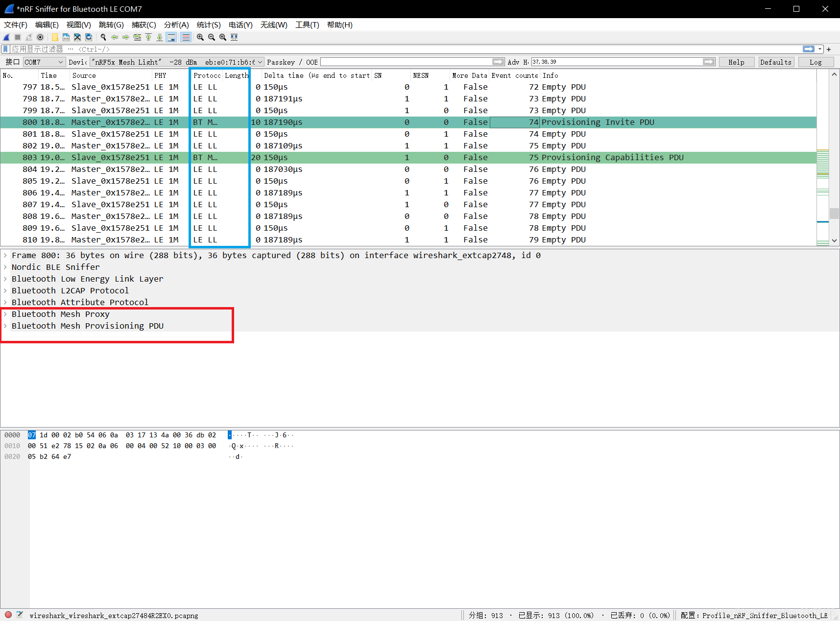840x621 pixels.
Task: Restart the current capture
Action: pos(29,37)
